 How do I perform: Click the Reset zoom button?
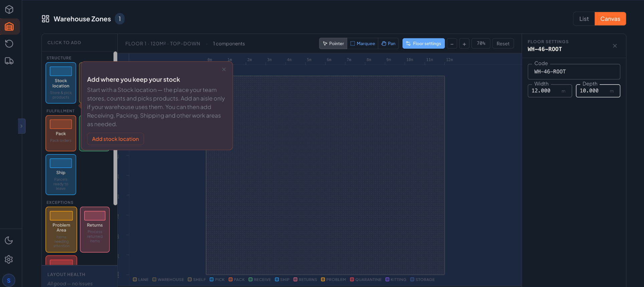pos(503,43)
